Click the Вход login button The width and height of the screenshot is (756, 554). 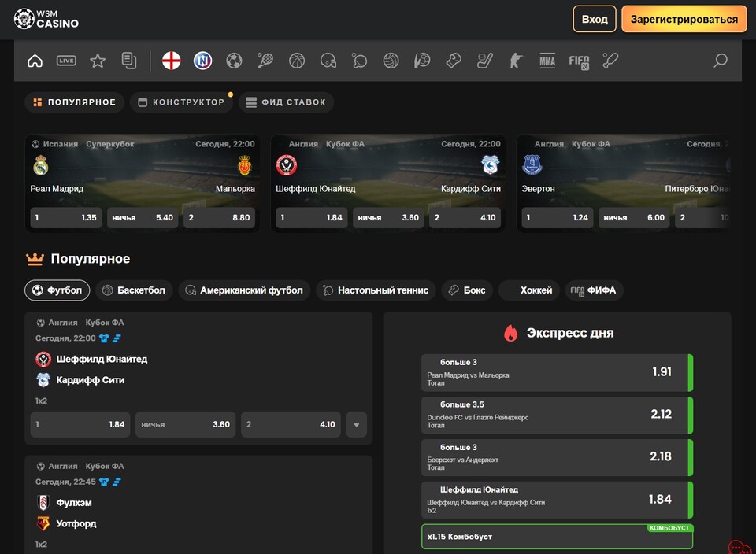tap(595, 19)
